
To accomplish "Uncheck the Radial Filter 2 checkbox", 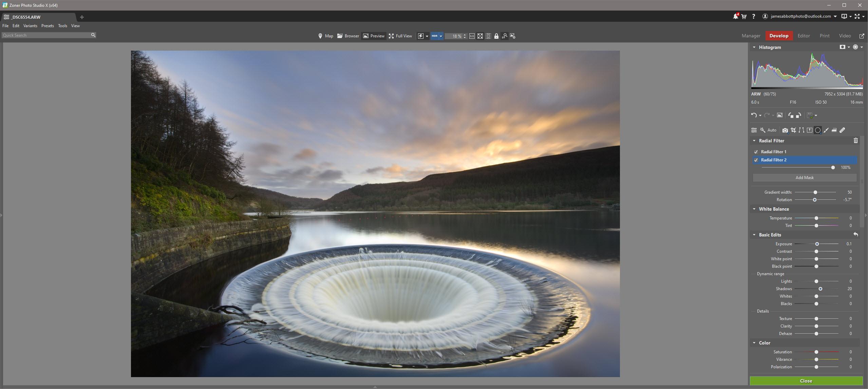I will (756, 160).
